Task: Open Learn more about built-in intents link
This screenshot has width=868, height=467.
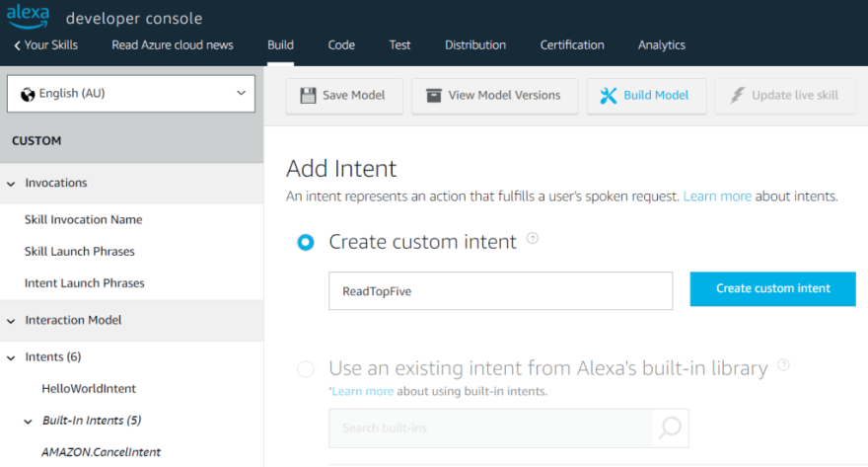Action: tap(363, 391)
